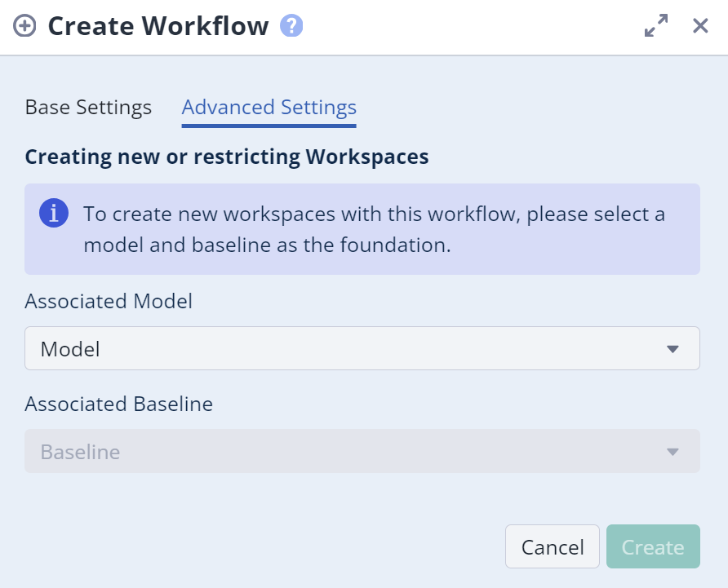Click the Creating new or restricting Workspaces heading
Screen dimensions: 728x588
pyautogui.click(x=227, y=157)
